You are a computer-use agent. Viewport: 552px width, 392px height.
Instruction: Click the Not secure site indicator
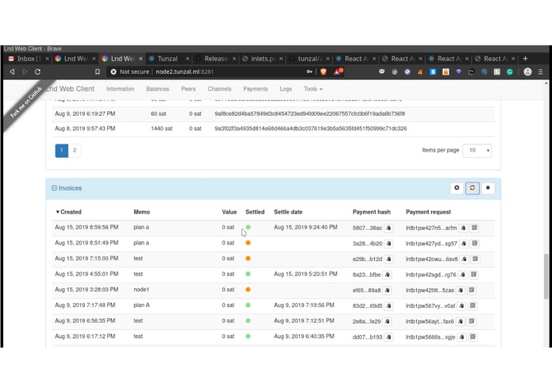click(x=130, y=71)
